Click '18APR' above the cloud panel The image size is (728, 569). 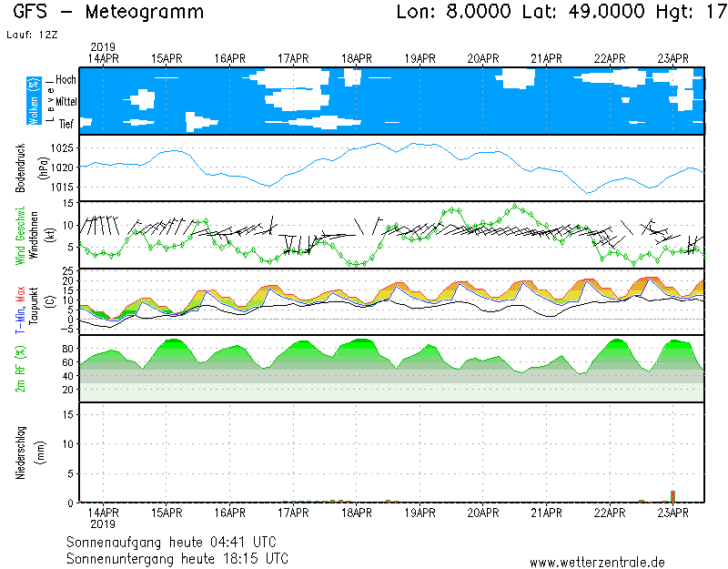357,59
